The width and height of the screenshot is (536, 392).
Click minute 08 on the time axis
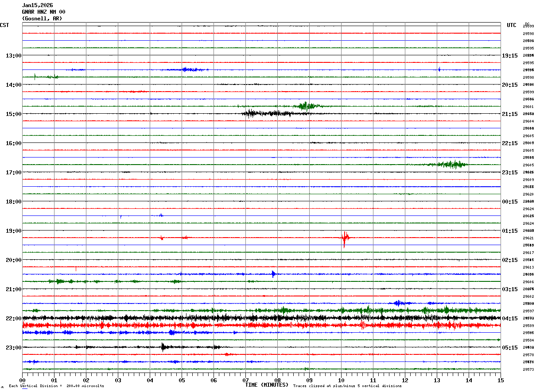277,380
